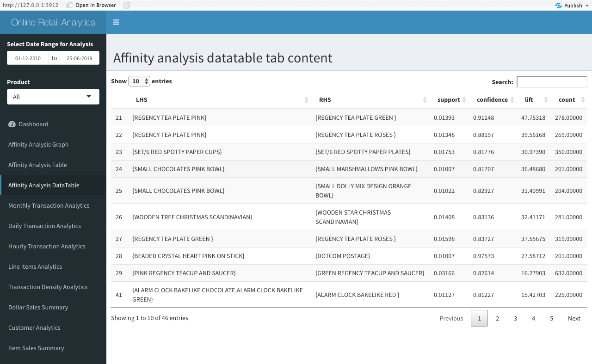
Task: Open Line Items Analytics
Action: [53, 266]
